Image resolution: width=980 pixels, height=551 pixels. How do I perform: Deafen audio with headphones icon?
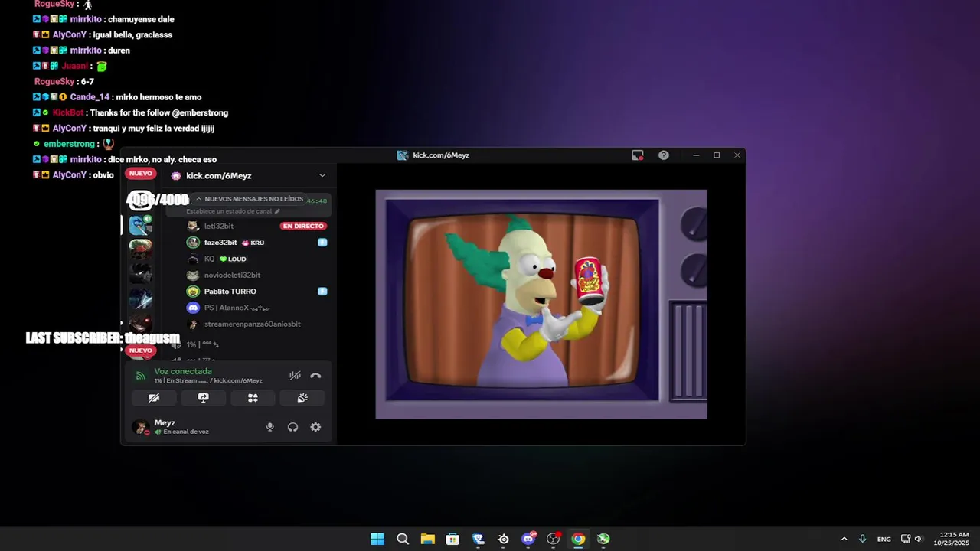coord(292,427)
